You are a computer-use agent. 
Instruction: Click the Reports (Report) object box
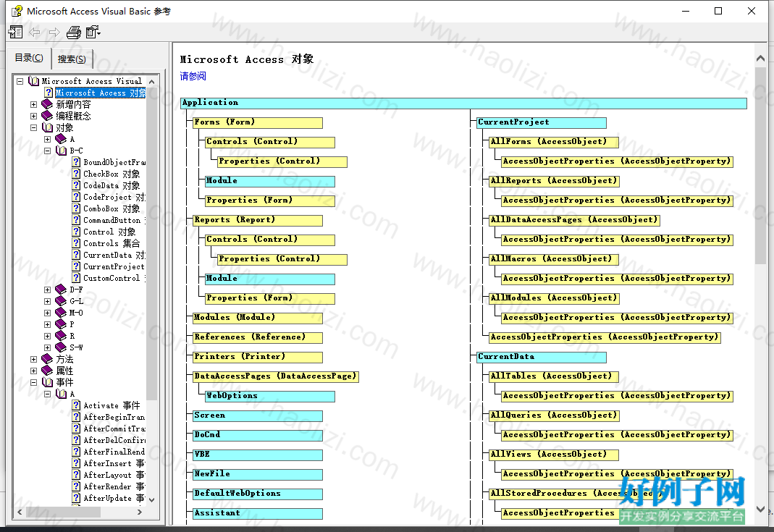258,220
